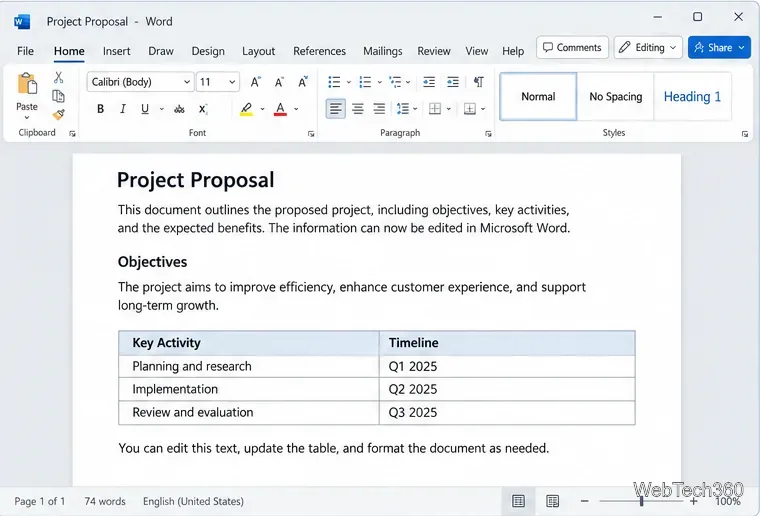Click the Borders icon
The width and height of the screenshot is (760, 516).
tap(470, 109)
